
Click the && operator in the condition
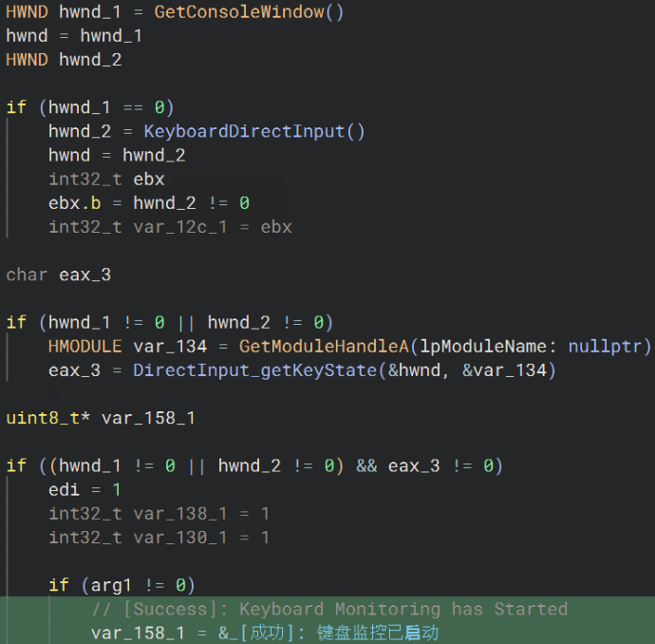coord(366,465)
